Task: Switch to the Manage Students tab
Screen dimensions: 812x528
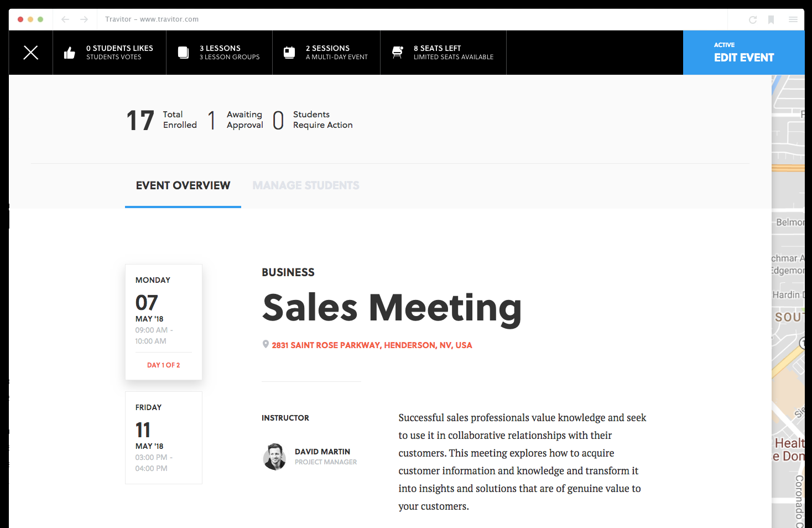Action: click(x=306, y=185)
